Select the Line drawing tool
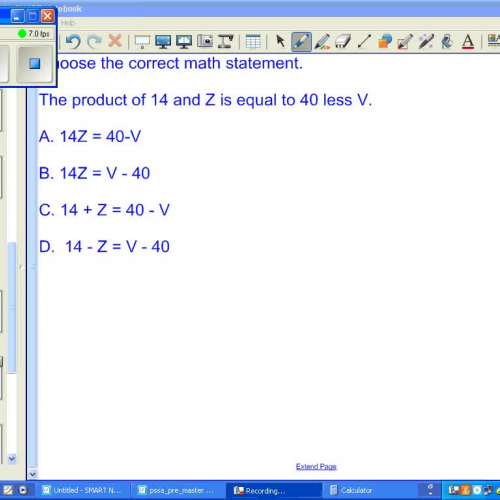500x500 pixels. (x=364, y=42)
